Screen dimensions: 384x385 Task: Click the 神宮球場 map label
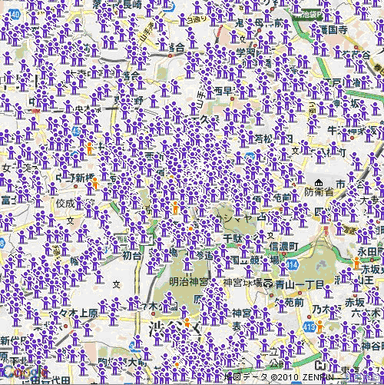click(242, 283)
